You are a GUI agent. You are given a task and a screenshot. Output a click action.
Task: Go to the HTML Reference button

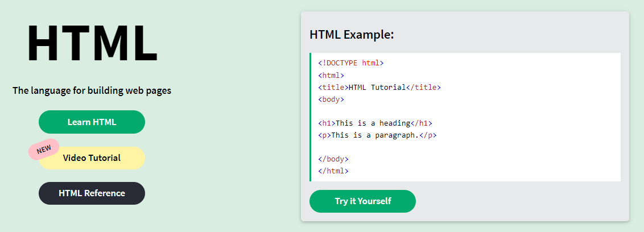92,193
